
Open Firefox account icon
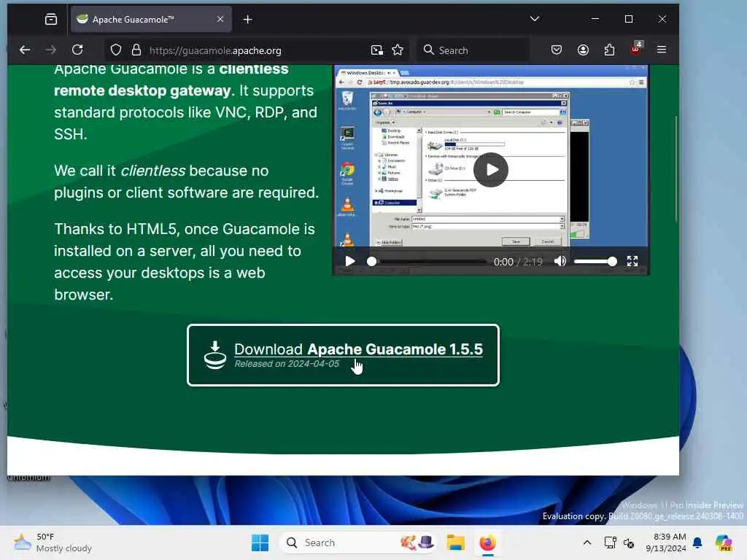[x=583, y=50]
